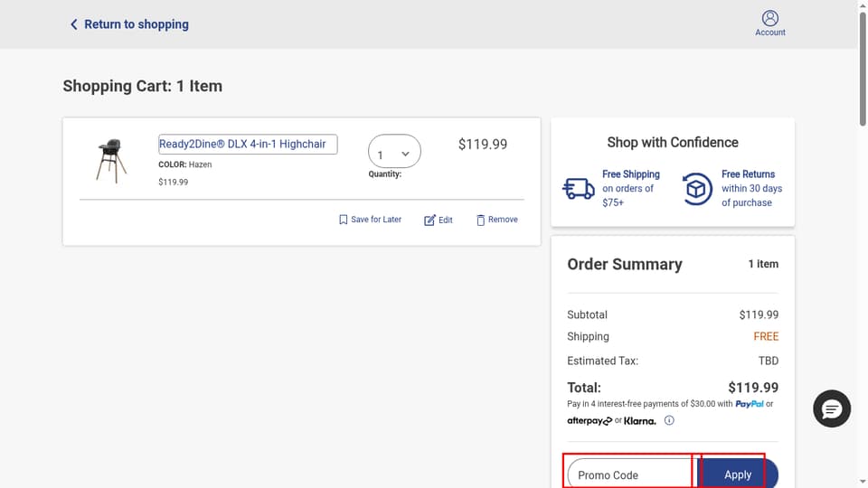Click the Free Shipping on orders text
Viewport: 868px width, 488px height.
(x=631, y=188)
